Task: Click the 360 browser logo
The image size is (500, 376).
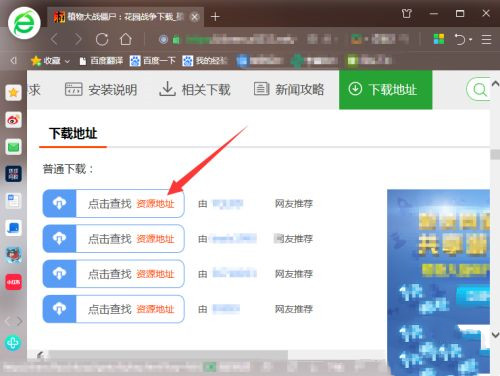Action: click(24, 23)
